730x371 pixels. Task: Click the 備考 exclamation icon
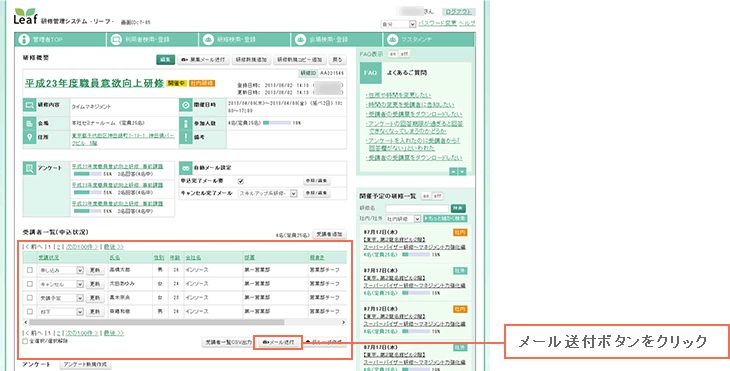(x=186, y=137)
